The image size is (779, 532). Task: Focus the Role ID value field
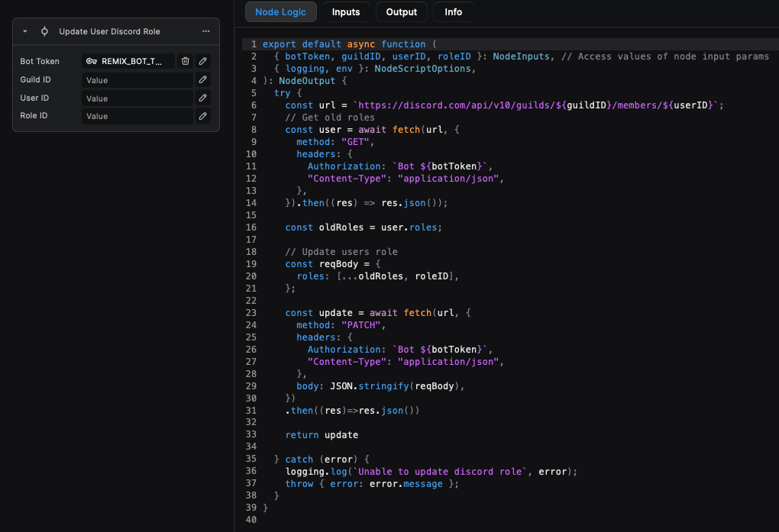pyautogui.click(x=137, y=116)
